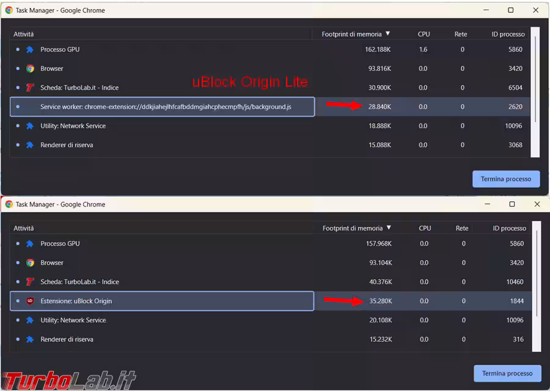Click Termina processo in bottom window

pyautogui.click(x=507, y=374)
